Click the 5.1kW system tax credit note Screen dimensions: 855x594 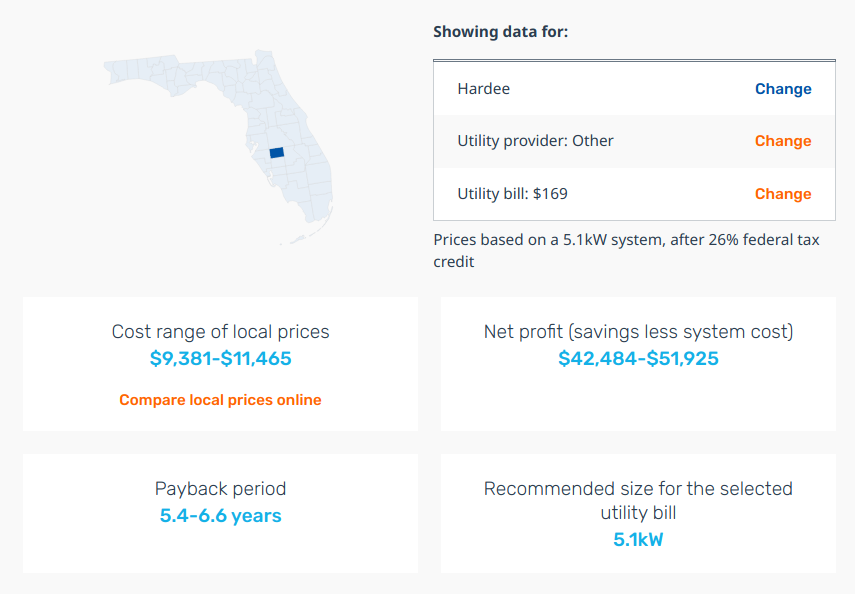pos(626,251)
